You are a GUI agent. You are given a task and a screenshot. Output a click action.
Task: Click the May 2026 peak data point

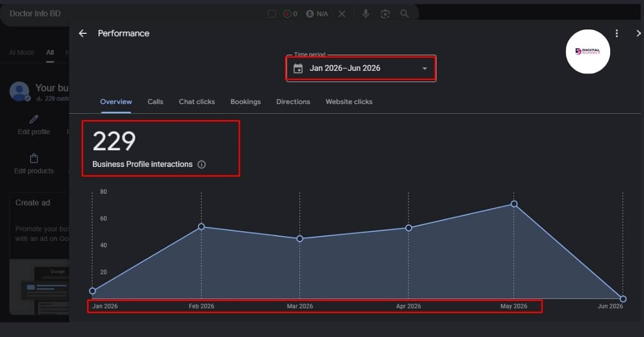click(x=514, y=204)
